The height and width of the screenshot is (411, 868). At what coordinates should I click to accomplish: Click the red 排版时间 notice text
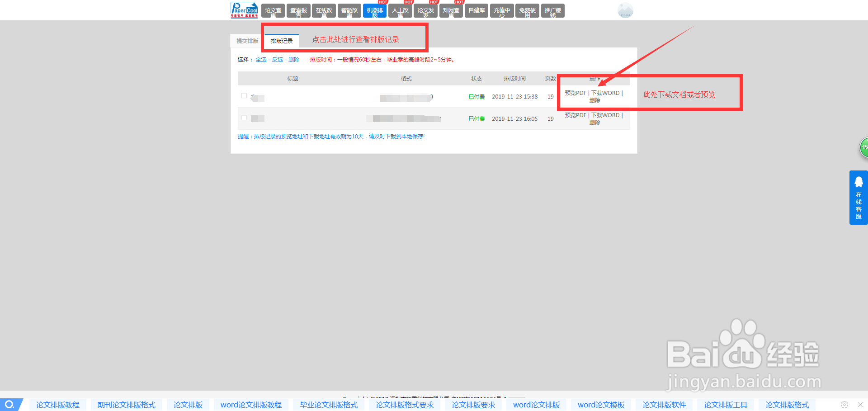(382, 60)
